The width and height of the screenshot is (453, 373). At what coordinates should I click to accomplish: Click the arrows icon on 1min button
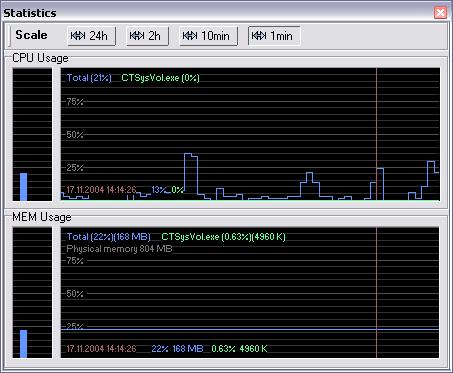click(259, 36)
